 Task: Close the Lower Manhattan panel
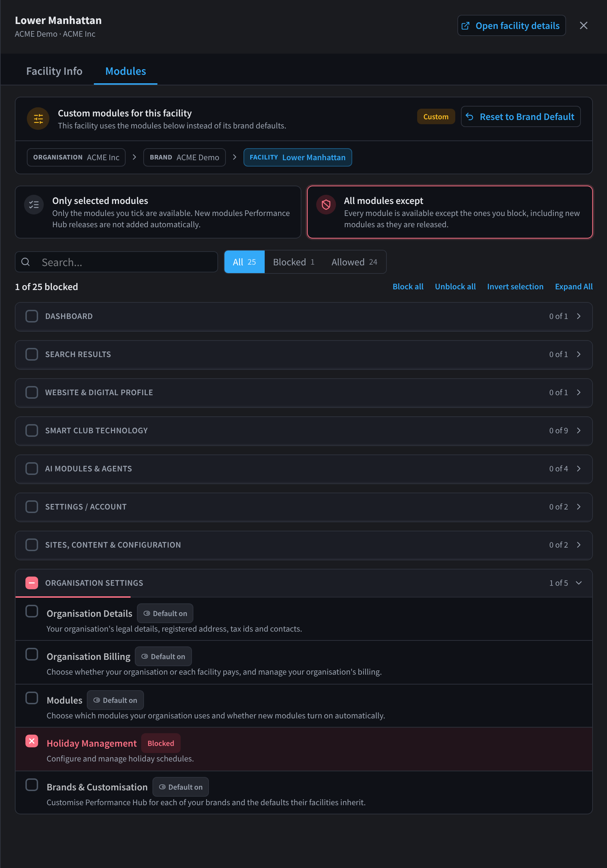tap(584, 25)
